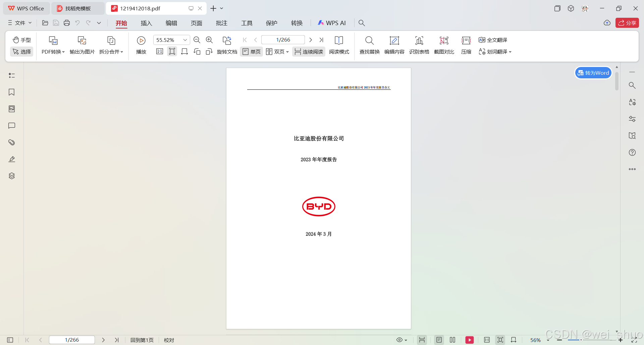The image size is (644, 345).
Task: Click the 转为Word floating button
Action: coord(593,73)
